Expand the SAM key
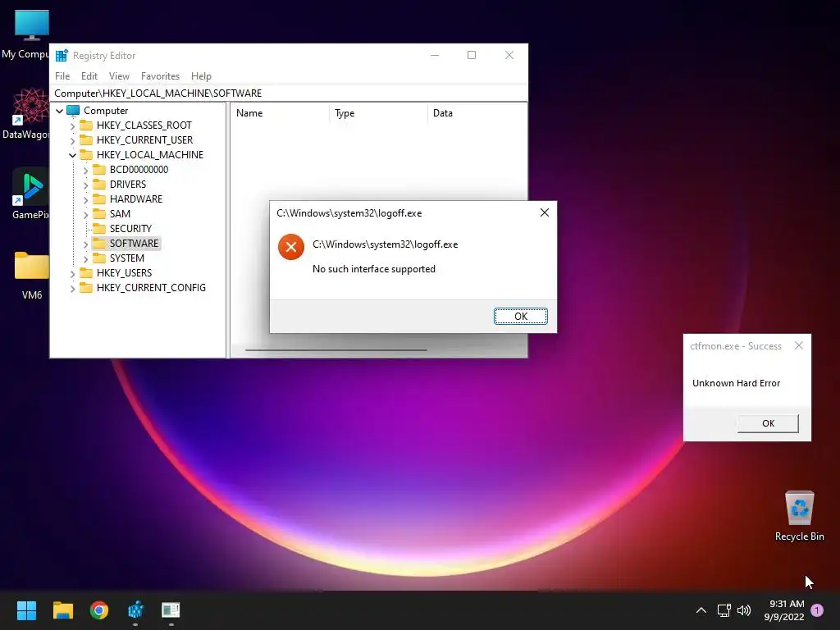The image size is (840, 630). click(x=85, y=214)
